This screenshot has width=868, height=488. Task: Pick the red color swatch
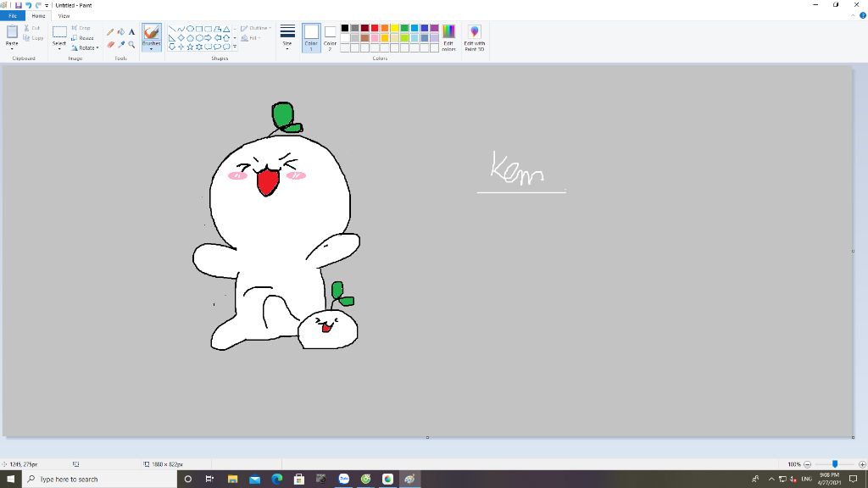[x=375, y=28]
